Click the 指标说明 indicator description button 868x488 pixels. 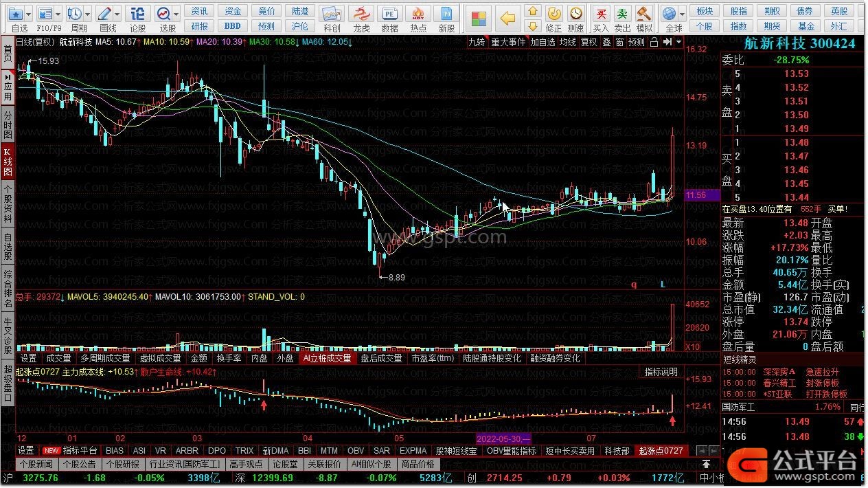pyautogui.click(x=661, y=372)
